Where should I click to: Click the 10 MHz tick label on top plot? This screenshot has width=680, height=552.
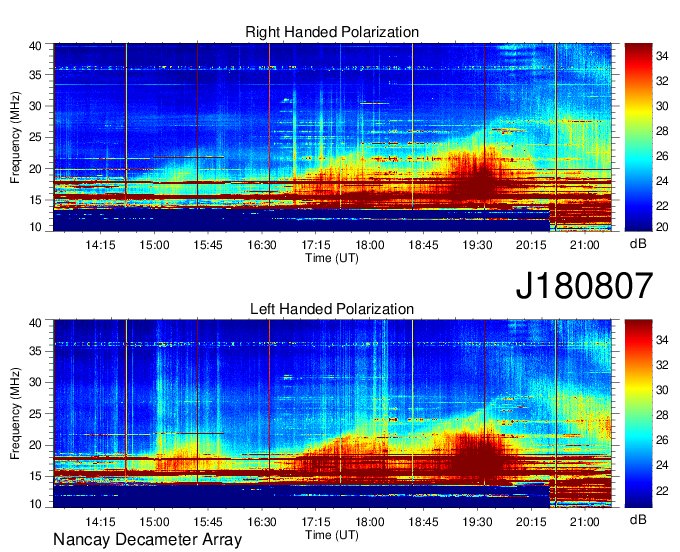click(36, 227)
